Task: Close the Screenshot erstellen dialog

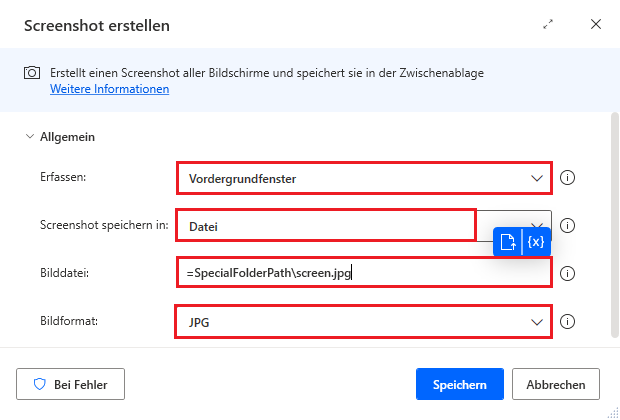Action: pos(596,24)
